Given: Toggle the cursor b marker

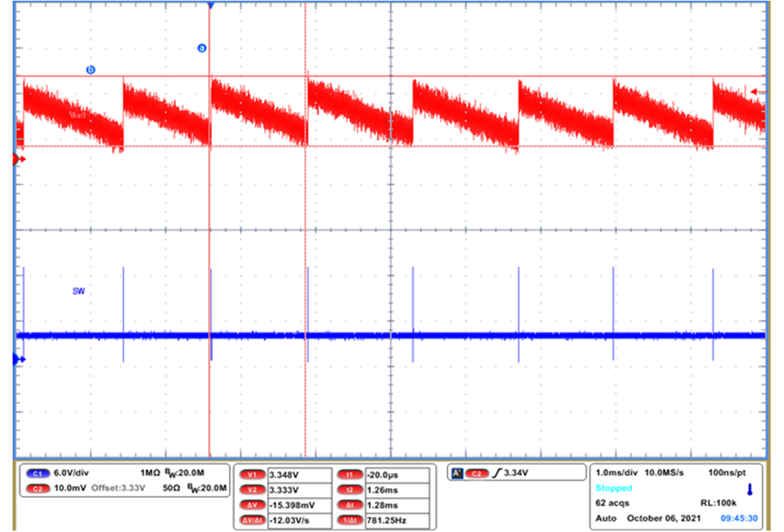Looking at the screenshot, I should click(x=91, y=69).
